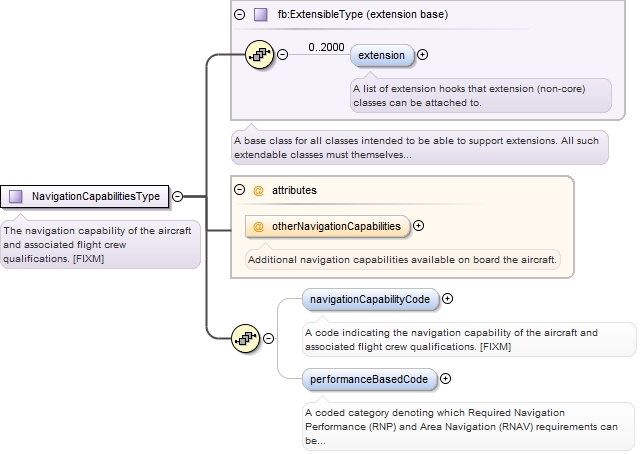Click the NavigationCapabilitiesType label
The height and width of the screenshot is (454, 644).
pyautogui.click(x=95, y=197)
